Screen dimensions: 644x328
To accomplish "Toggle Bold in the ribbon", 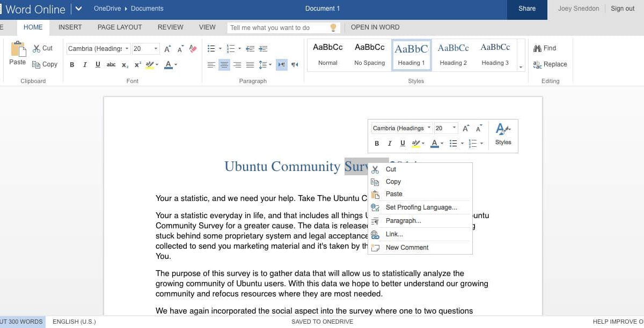I will tap(72, 65).
